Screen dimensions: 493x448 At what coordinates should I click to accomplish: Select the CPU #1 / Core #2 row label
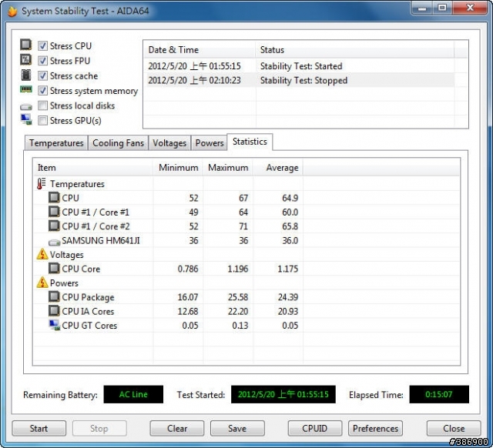click(x=96, y=226)
